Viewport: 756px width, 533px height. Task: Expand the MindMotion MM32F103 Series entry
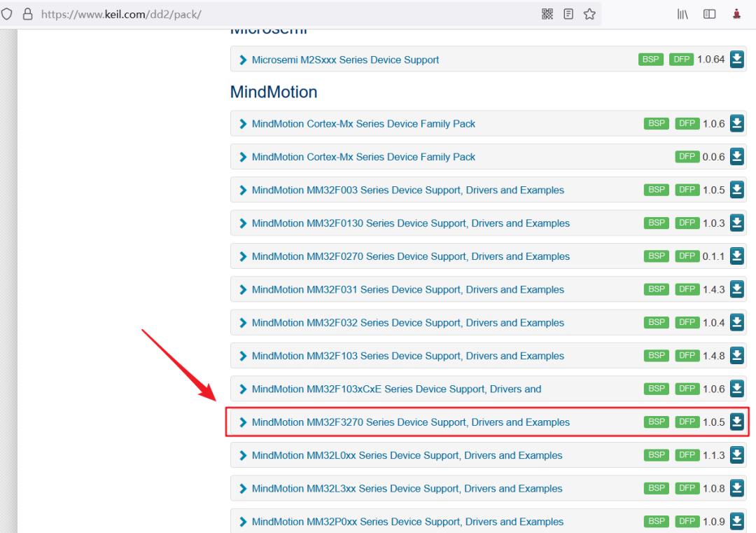243,356
